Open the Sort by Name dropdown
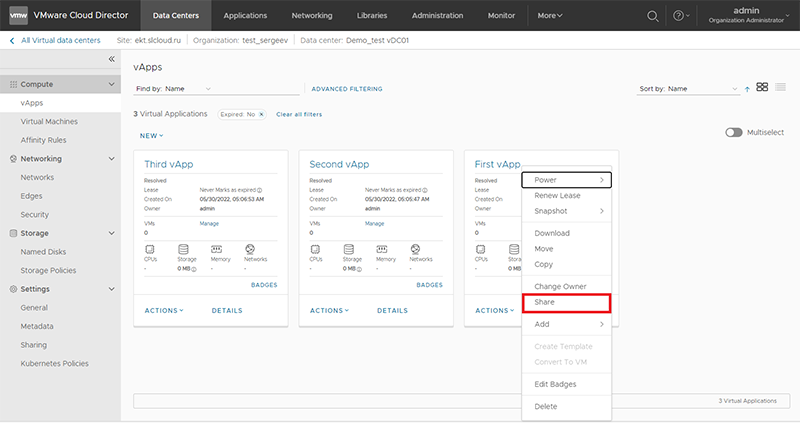The height and width of the screenshot is (423, 800). coord(688,89)
